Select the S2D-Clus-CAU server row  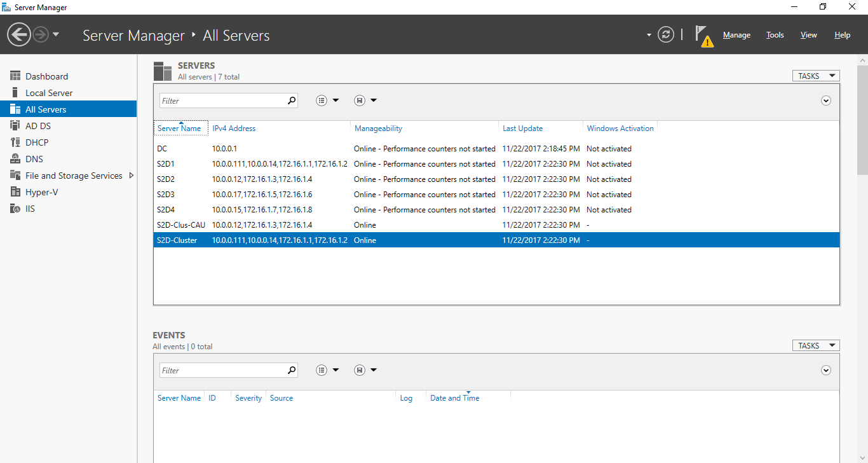496,225
